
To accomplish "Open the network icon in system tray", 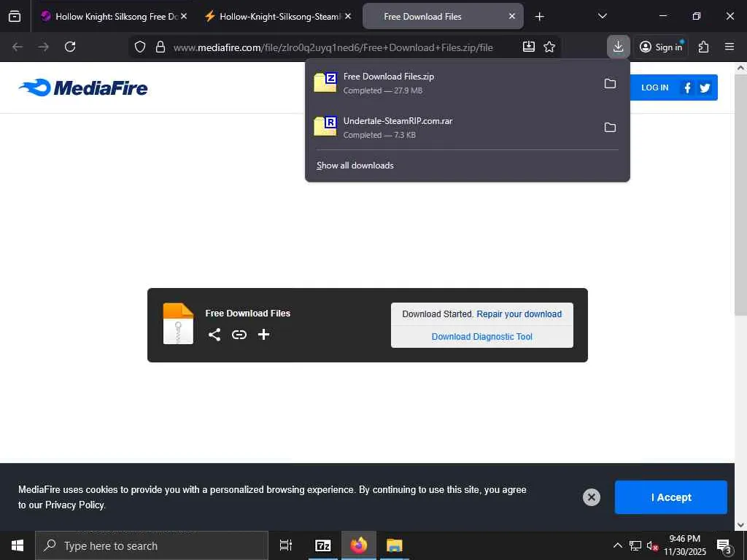I will coord(635,545).
